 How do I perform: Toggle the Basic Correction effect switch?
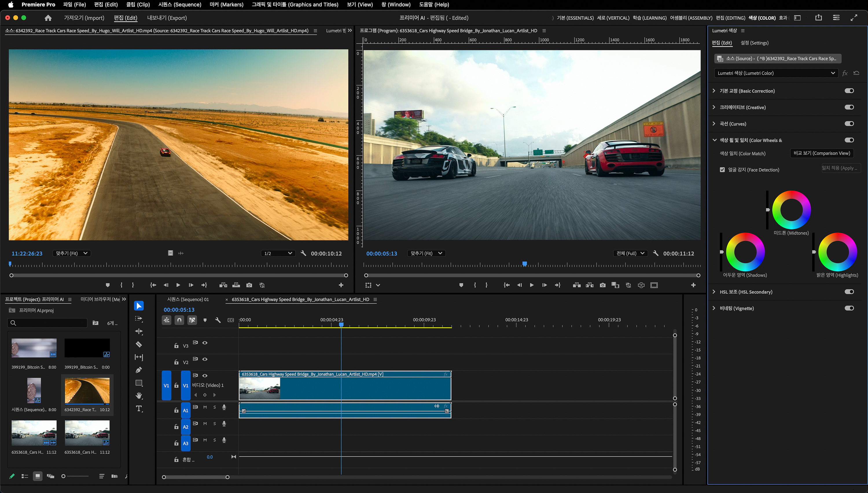pos(849,91)
